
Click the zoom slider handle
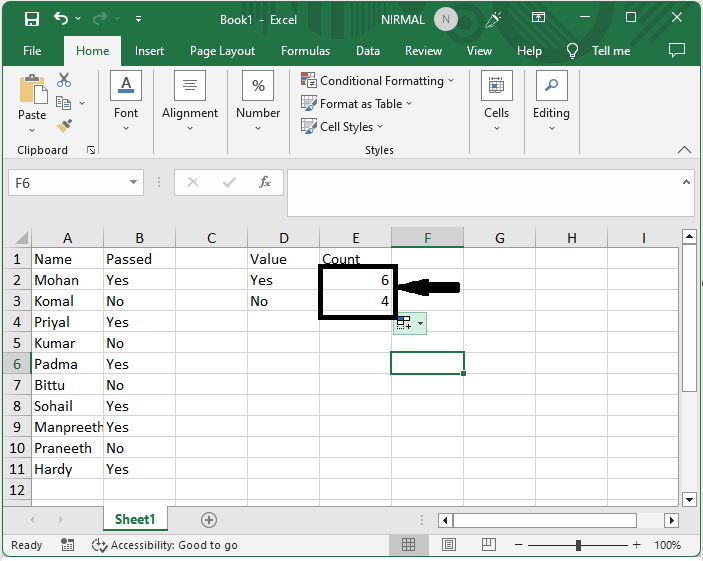click(x=578, y=545)
